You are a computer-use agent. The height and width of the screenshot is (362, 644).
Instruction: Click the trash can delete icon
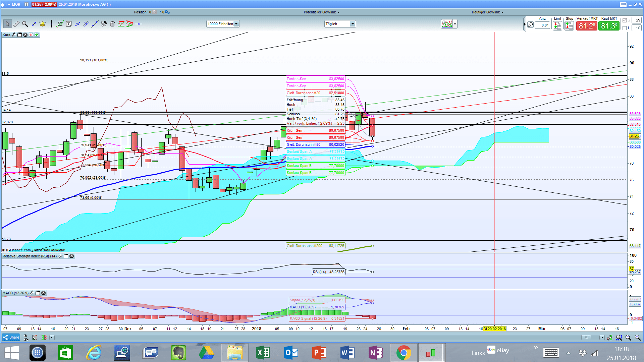[x=112, y=24]
